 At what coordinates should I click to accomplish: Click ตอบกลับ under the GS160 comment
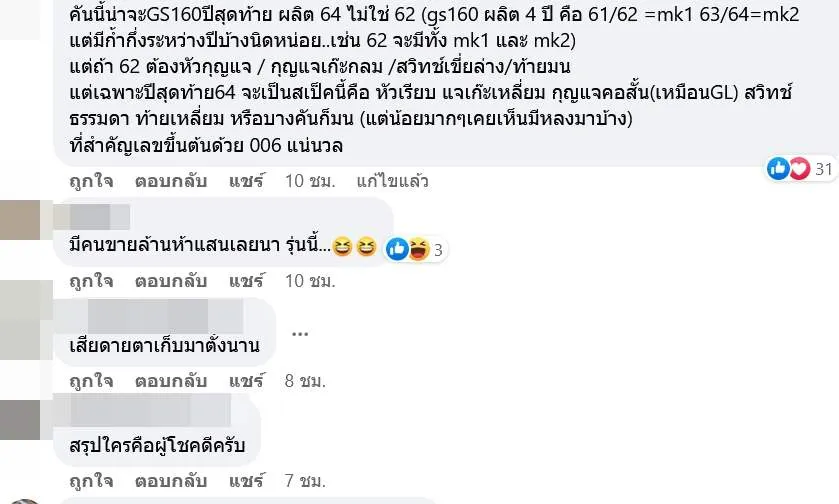[171, 181]
